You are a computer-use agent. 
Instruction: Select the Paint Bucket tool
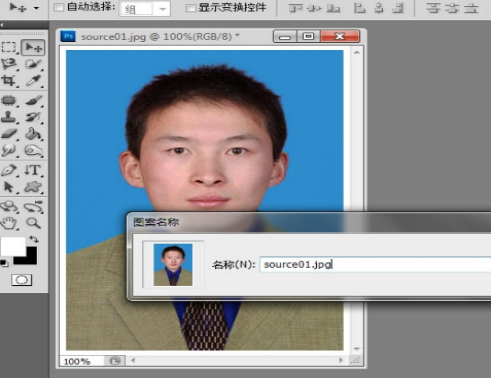pos(33,134)
